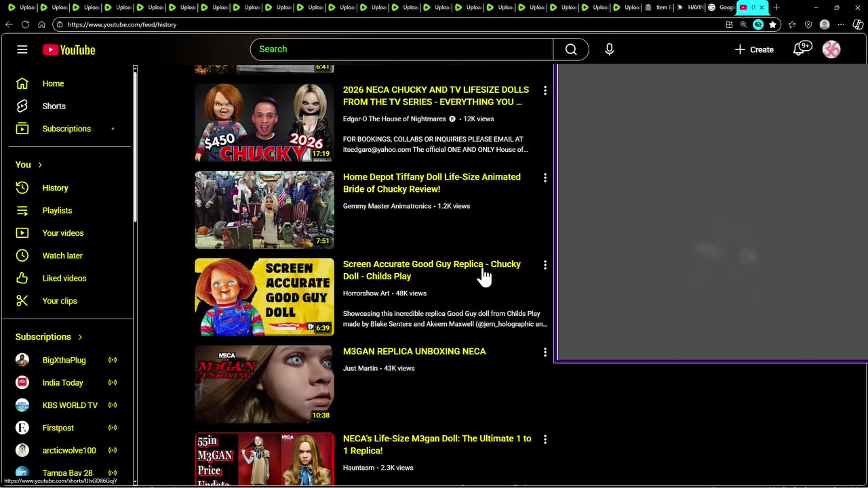Click the YouTube logo
Image resolution: width=868 pixels, height=488 pixels.
click(68, 49)
